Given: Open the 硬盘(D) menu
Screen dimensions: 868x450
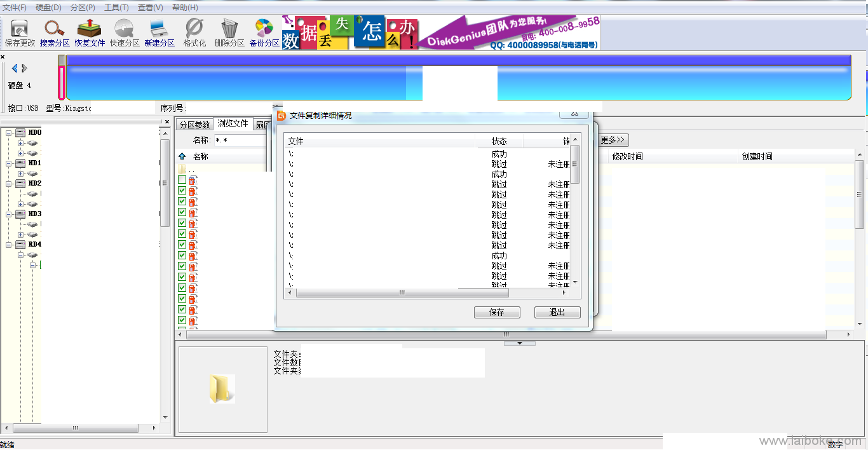Looking at the screenshot, I should [x=49, y=8].
